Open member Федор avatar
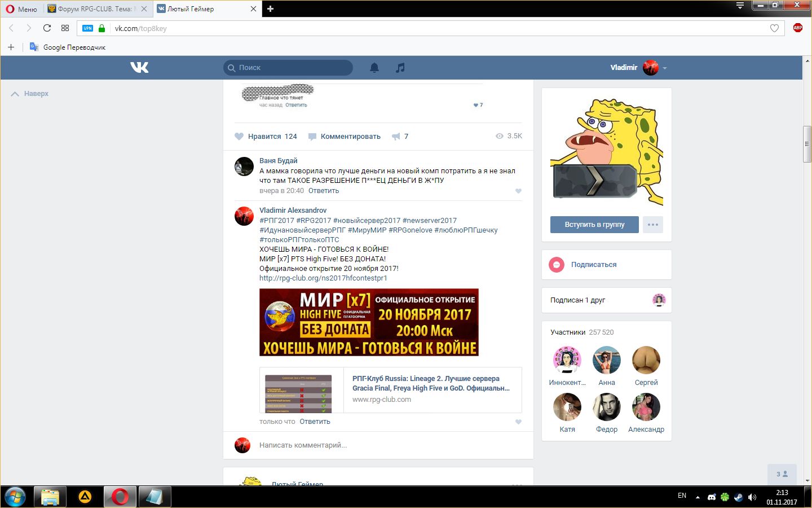 607,407
